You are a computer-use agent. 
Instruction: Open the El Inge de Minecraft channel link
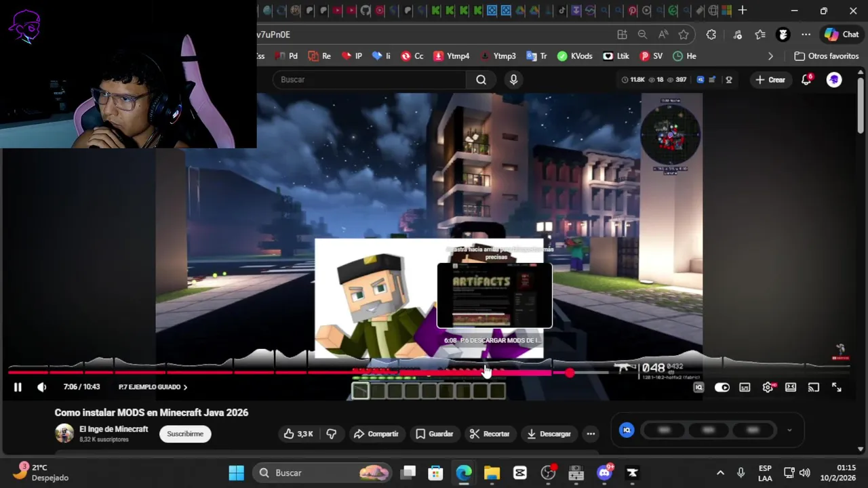pos(113,429)
